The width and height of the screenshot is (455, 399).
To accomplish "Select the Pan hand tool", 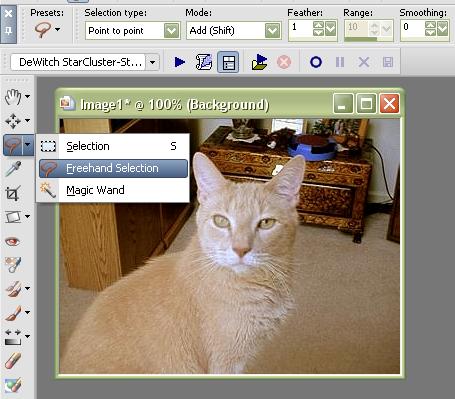I will [x=13, y=97].
